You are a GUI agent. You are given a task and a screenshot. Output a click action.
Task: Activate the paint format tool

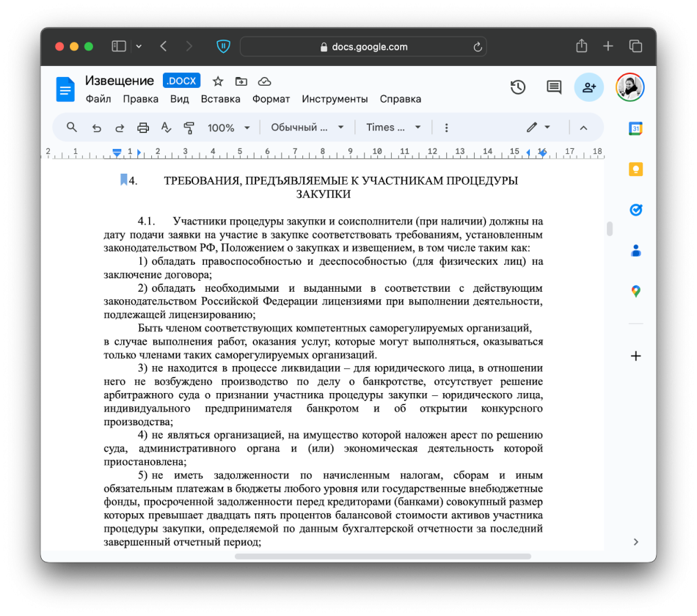click(x=189, y=128)
